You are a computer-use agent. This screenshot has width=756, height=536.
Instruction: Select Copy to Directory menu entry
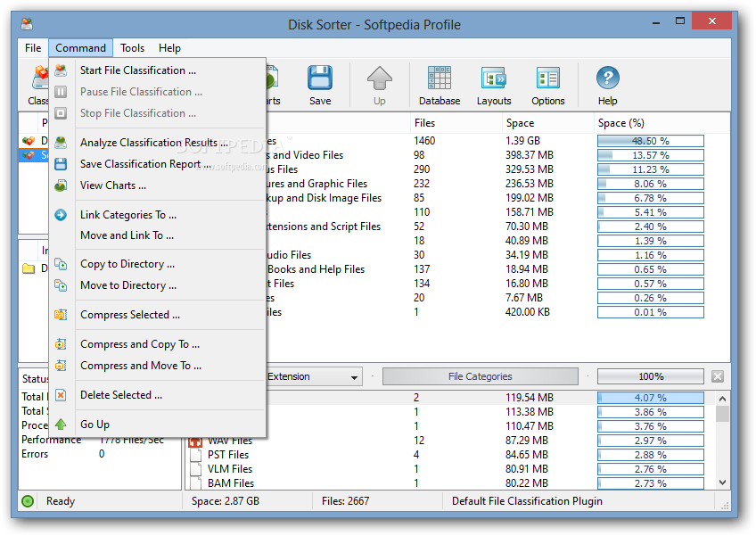[158, 264]
